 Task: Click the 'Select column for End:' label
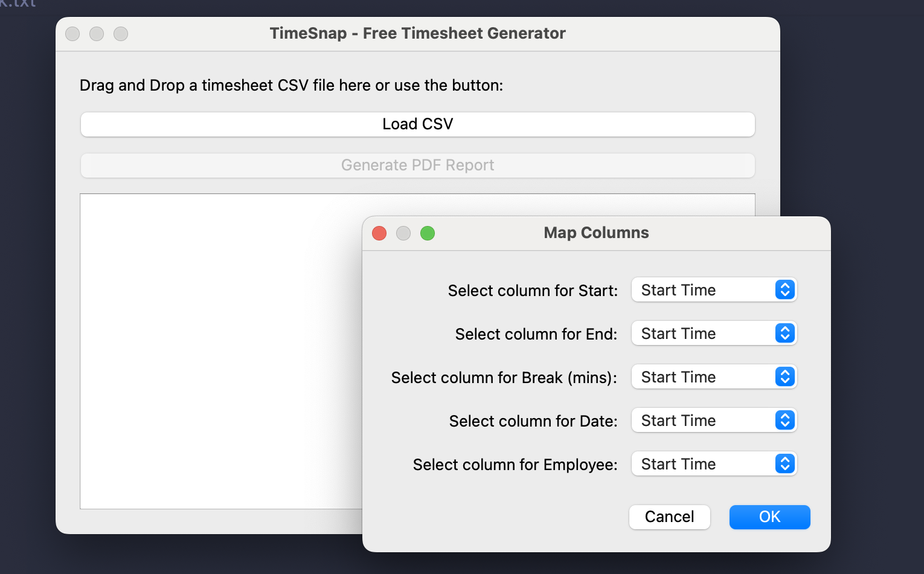click(x=536, y=334)
